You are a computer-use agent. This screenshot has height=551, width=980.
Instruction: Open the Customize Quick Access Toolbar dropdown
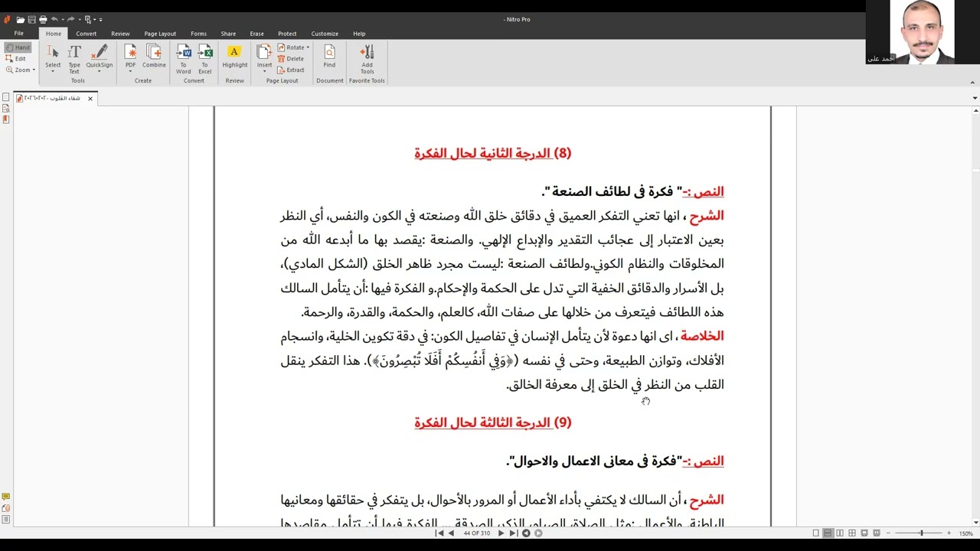100,19
